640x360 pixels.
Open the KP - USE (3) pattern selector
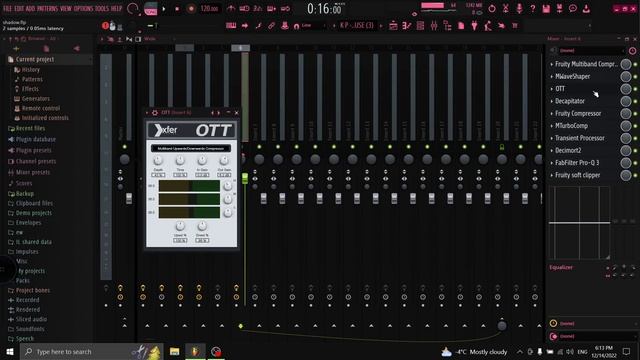click(x=357, y=26)
